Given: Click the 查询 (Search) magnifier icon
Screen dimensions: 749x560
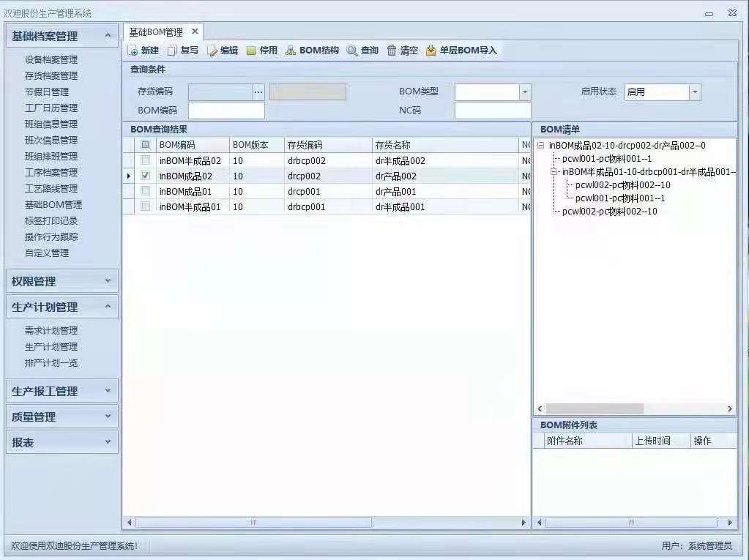Looking at the screenshot, I should click(352, 51).
